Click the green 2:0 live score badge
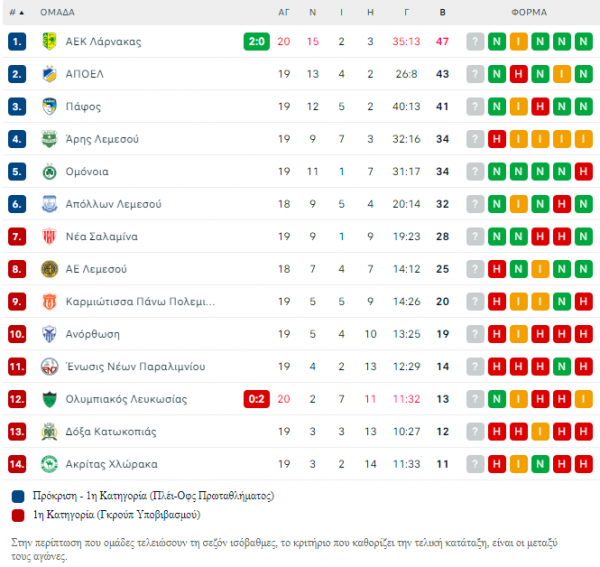Viewport: 600px width, 567px height. pyautogui.click(x=256, y=41)
